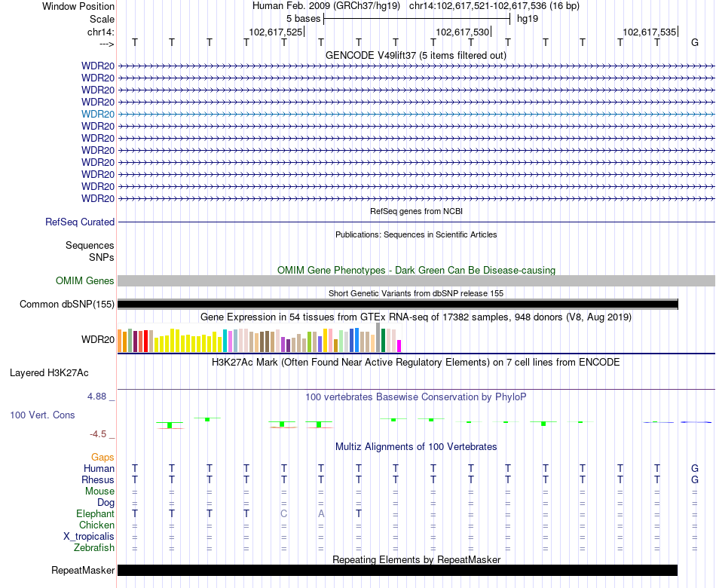Click the gray OMIM Genes bar

416,281
